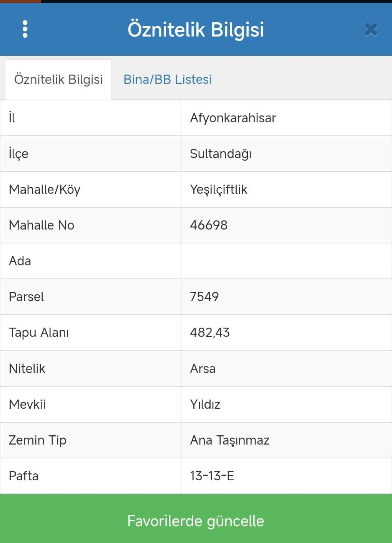This screenshot has width=392, height=543.
Task: Tap the İlçe label cell
Action: (x=91, y=154)
